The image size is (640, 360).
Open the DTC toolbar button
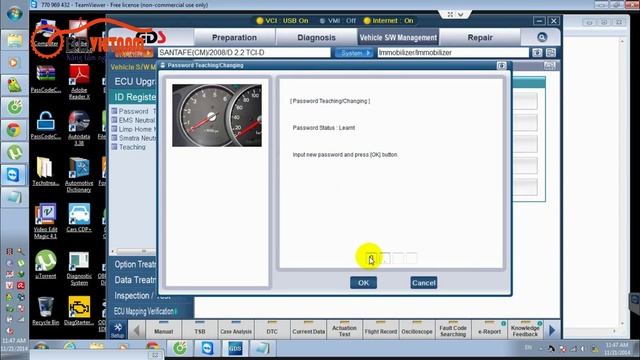(x=272, y=330)
